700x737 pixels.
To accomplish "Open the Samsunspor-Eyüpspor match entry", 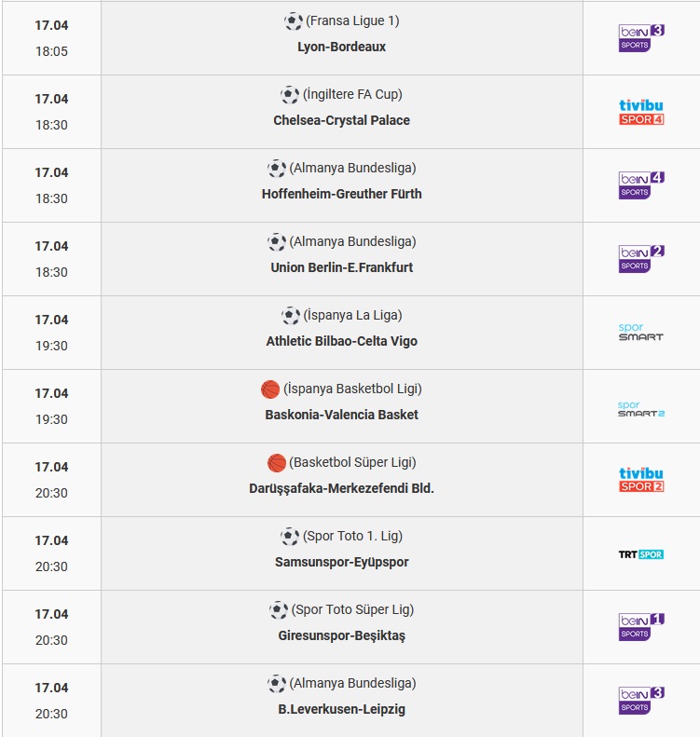I will coord(342,562).
